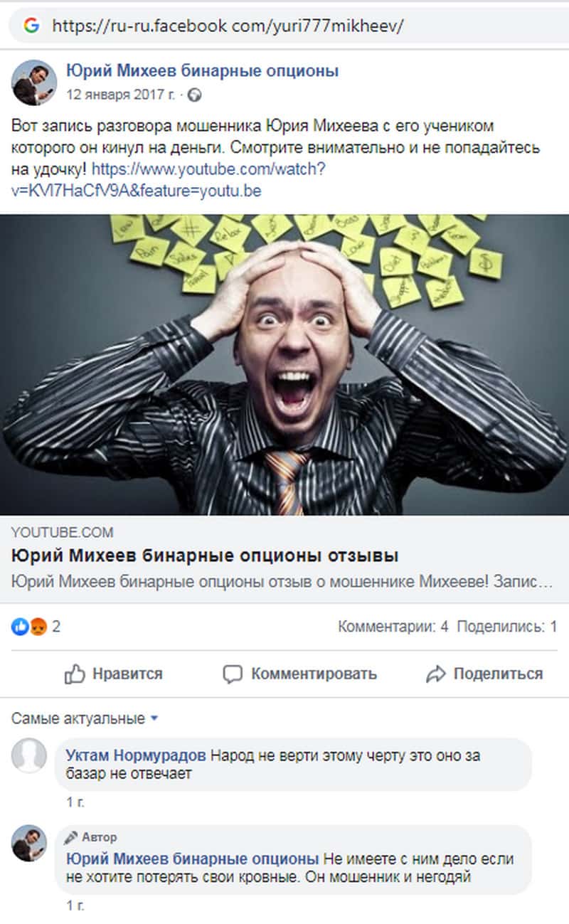Click the link title ending in отзывы
The image size is (569, 924).
[x=205, y=555]
